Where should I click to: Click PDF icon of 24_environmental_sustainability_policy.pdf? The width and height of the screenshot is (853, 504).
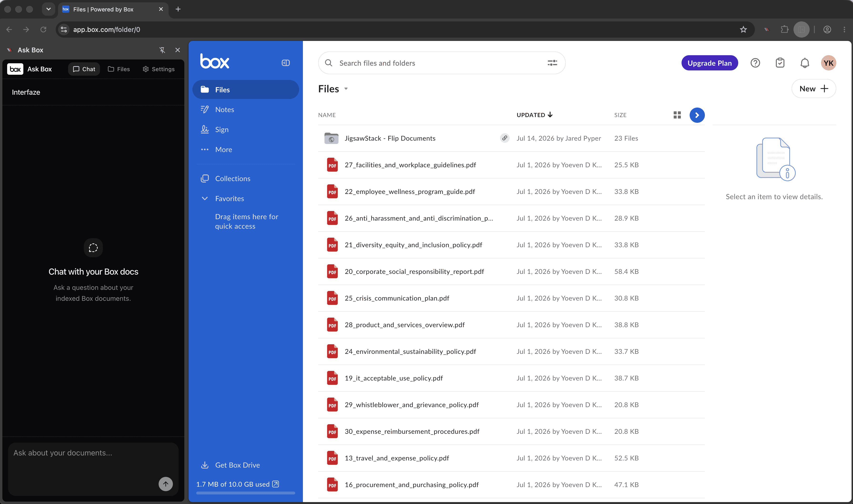pos(332,351)
